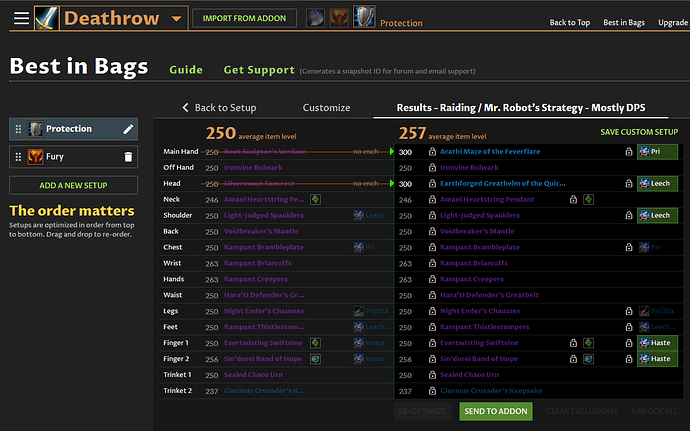Switch to the Customize tab
This screenshot has height=431, width=690.
tap(327, 107)
